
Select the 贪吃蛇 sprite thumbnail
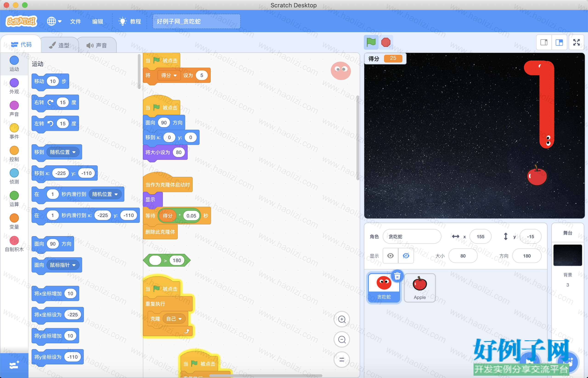click(384, 288)
